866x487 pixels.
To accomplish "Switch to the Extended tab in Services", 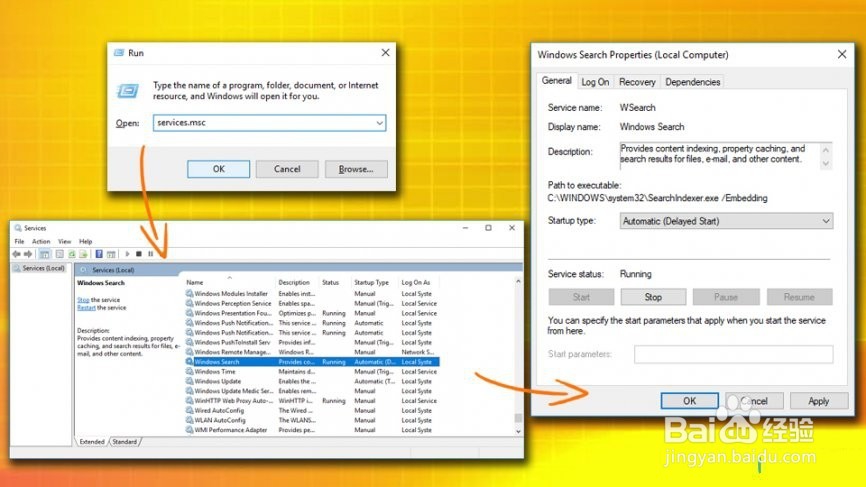I will point(92,442).
